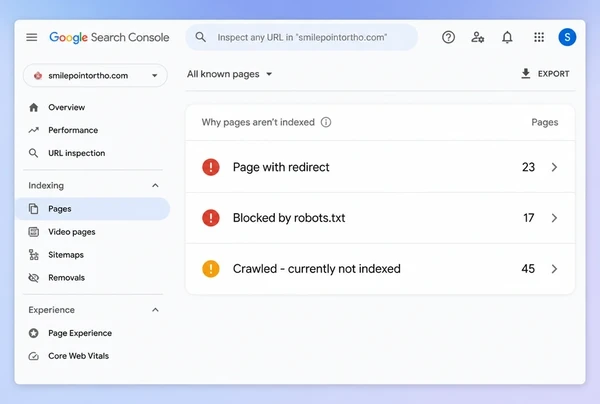
Task: Open Blocked by robots.txt details
Action: (380, 218)
